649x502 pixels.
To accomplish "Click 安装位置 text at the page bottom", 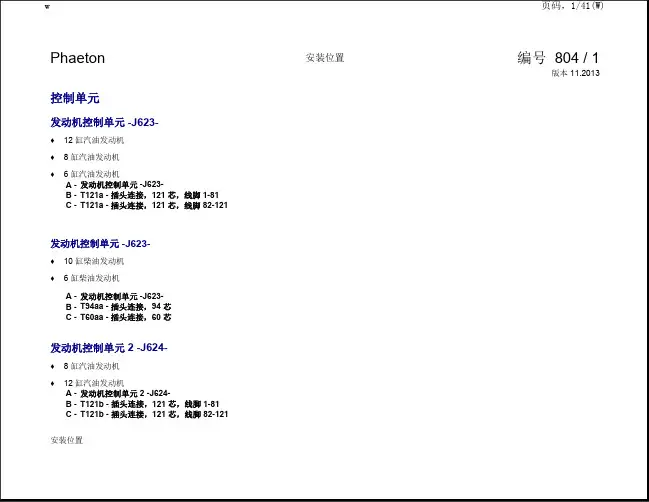I will pos(67,440).
